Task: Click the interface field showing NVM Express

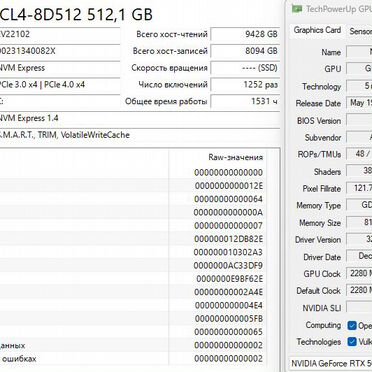Action: tap(60, 68)
